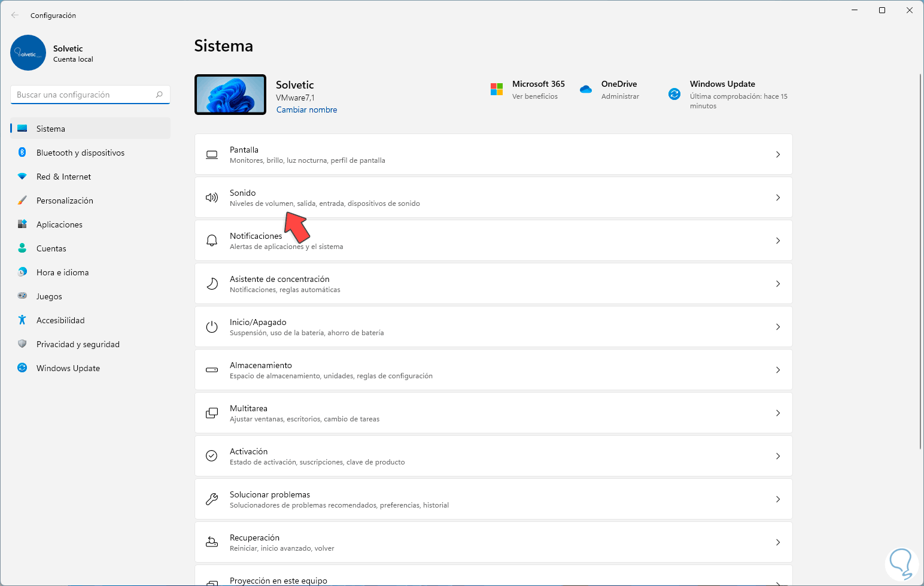Switch to Hora e idioma section
This screenshot has height=586, width=924.
(62, 272)
